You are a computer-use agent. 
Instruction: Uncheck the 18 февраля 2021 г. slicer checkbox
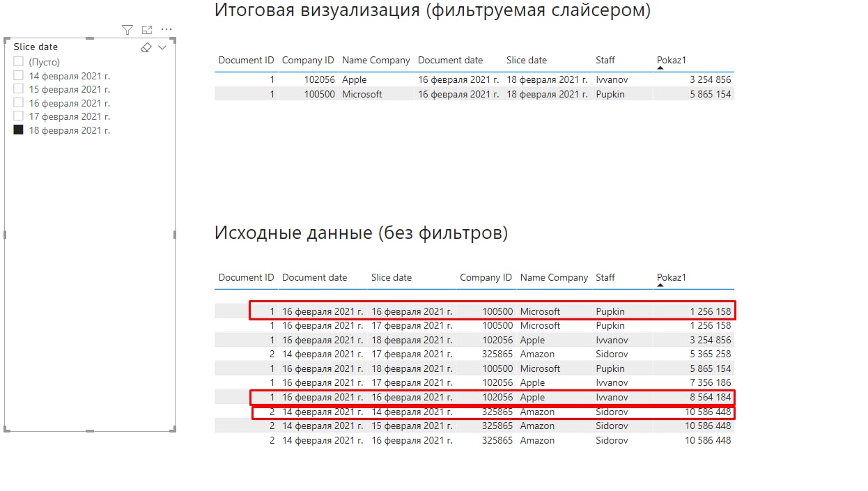click(19, 130)
